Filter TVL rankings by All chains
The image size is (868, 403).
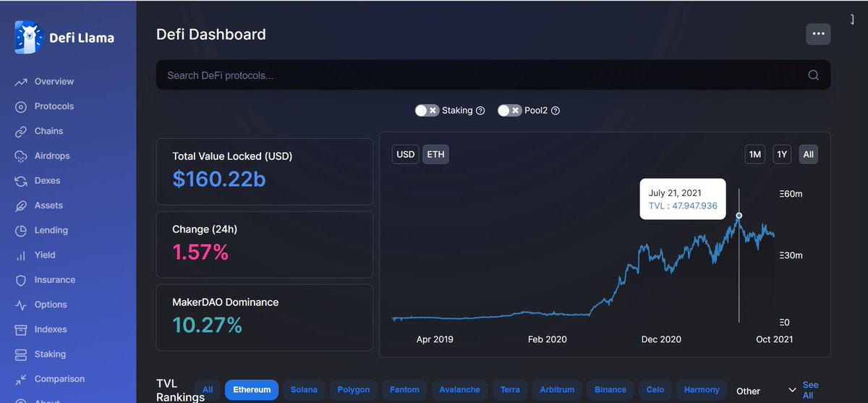coord(208,390)
